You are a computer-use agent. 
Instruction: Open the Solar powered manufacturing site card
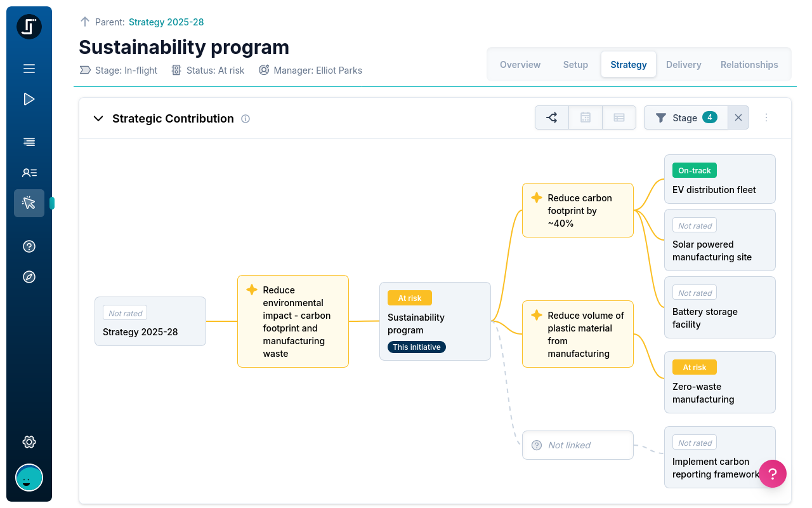(720, 240)
